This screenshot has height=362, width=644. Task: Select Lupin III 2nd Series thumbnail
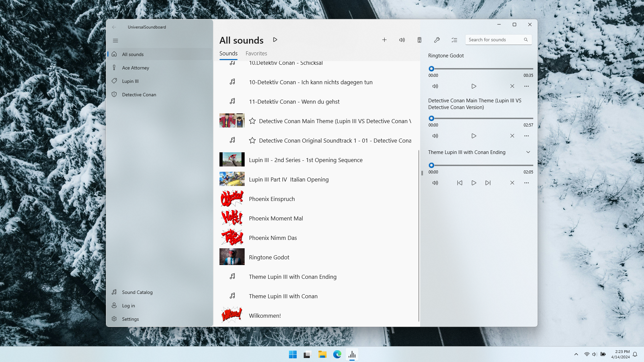232,160
